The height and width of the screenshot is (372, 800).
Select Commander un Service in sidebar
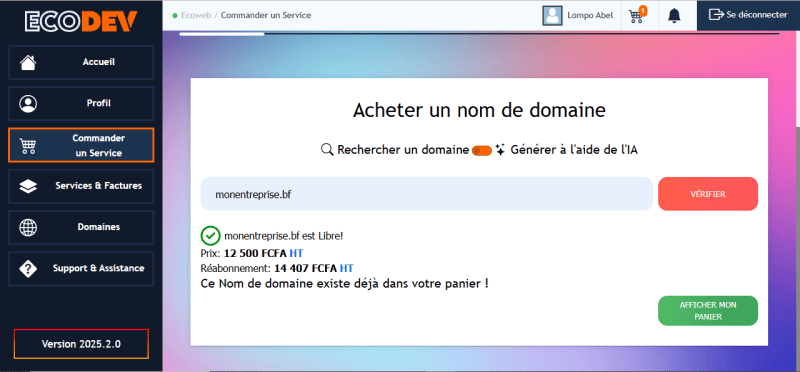81,145
